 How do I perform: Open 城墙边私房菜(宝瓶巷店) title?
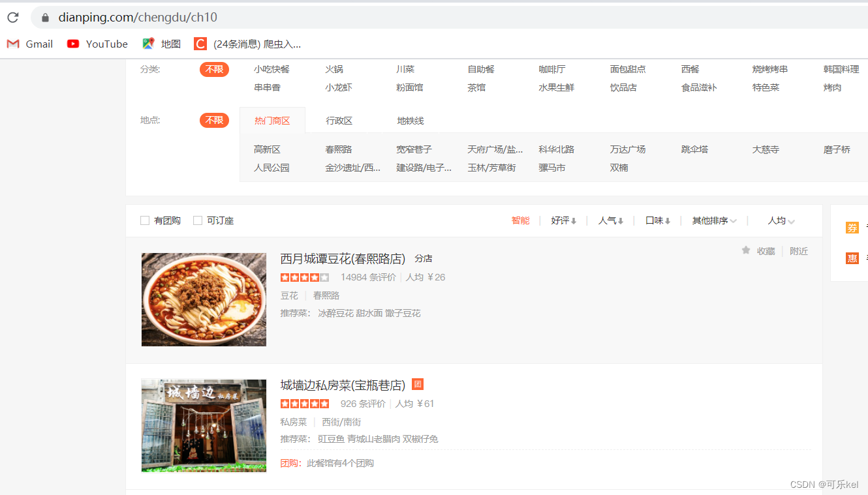(343, 385)
